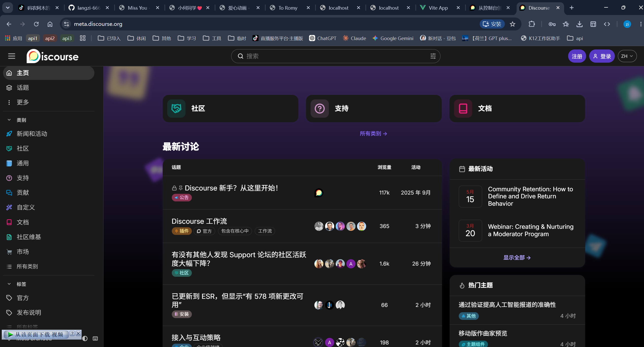This screenshot has height=347, width=644.
Task: Click the site info icon in address bar
Action: point(66,24)
